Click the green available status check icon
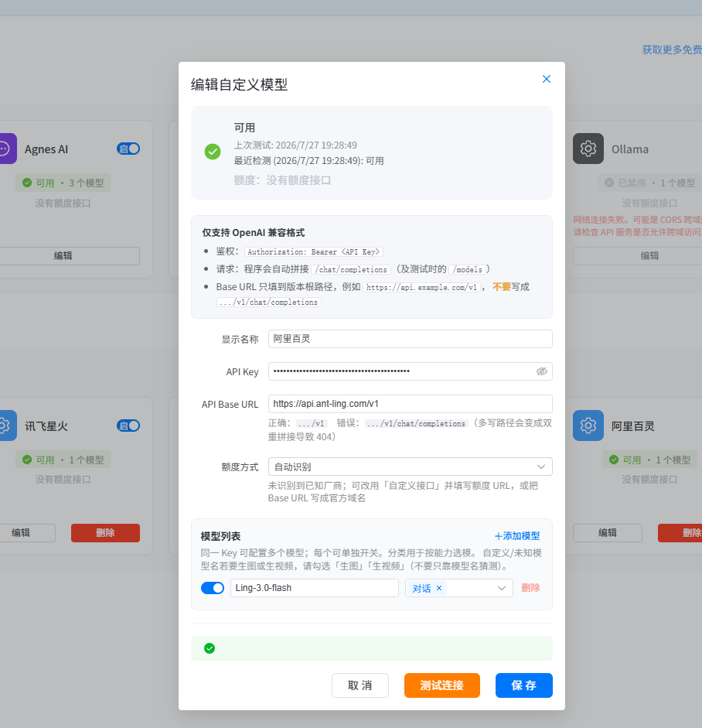The image size is (702, 728). pos(213,152)
